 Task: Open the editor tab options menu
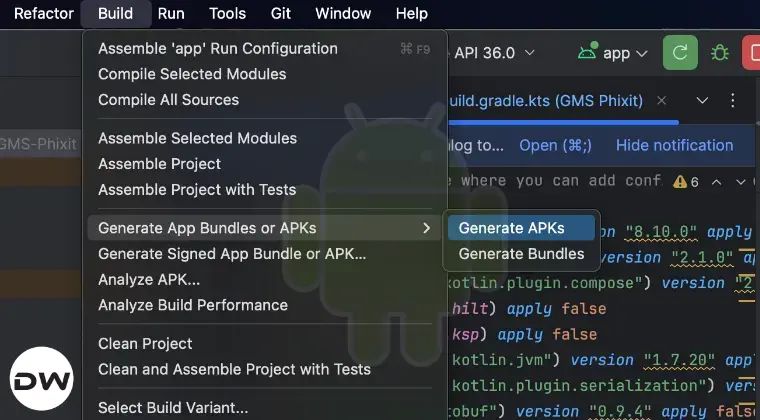click(x=732, y=101)
